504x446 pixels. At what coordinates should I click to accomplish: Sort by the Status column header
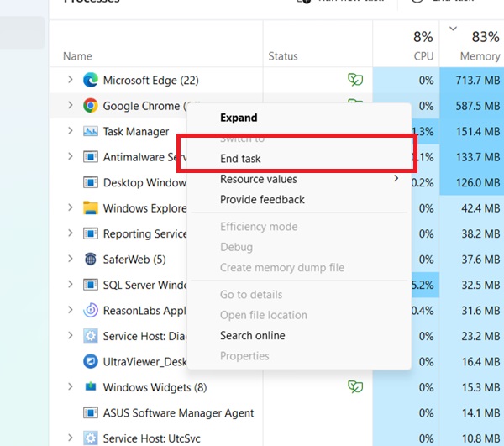click(x=283, y=56)
